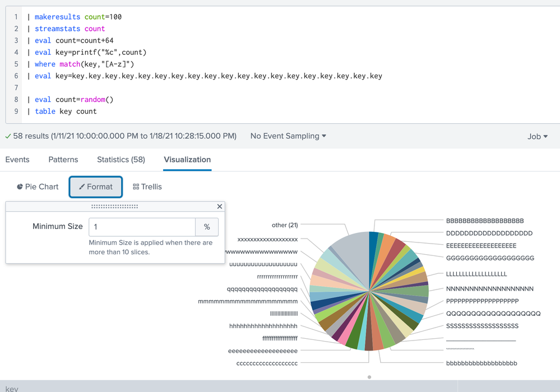Click the mmmmmmmmmmmmmmmmmmm chart label
The width and height of the screenshot is (560, 392).
(x=248, y=301)
